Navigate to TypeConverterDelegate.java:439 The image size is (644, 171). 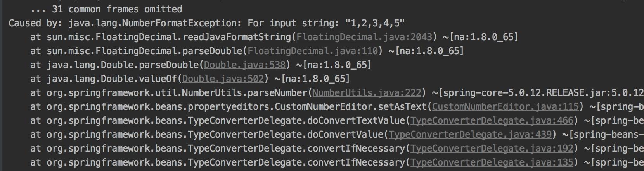(470, 135)
